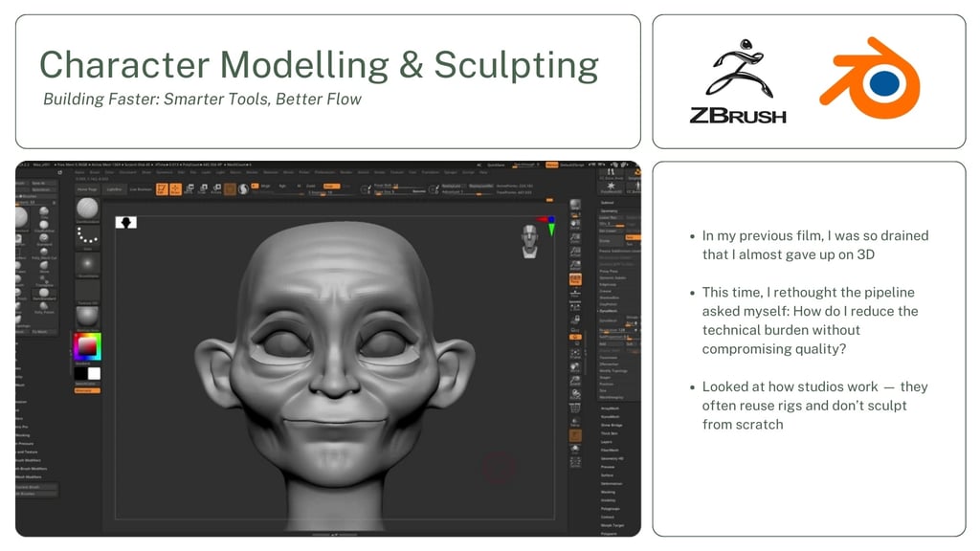980x551 pixels.
Task: Open the Transform menu
Action: click(x=430, y=172)
